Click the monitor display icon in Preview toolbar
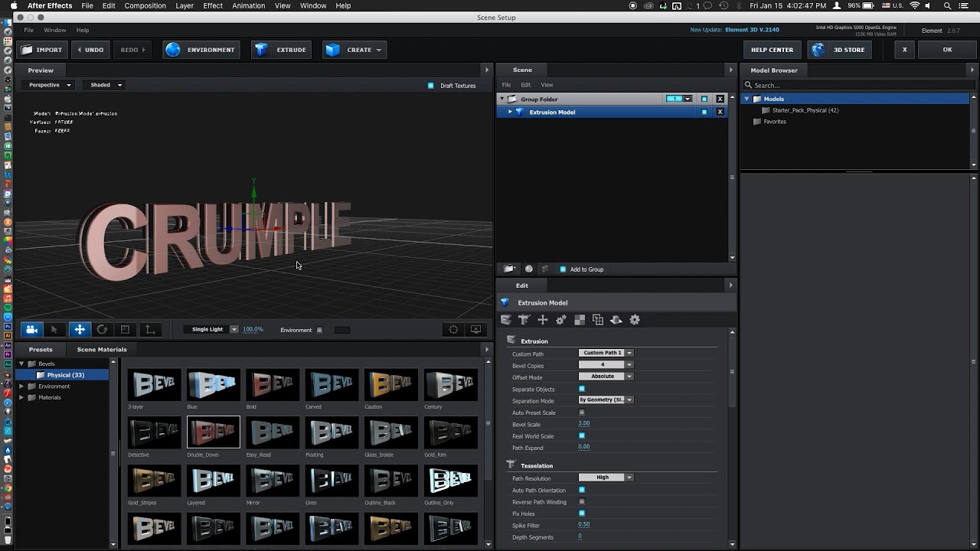The width and height of the screenshot is (980, 551). click(476, 330)
